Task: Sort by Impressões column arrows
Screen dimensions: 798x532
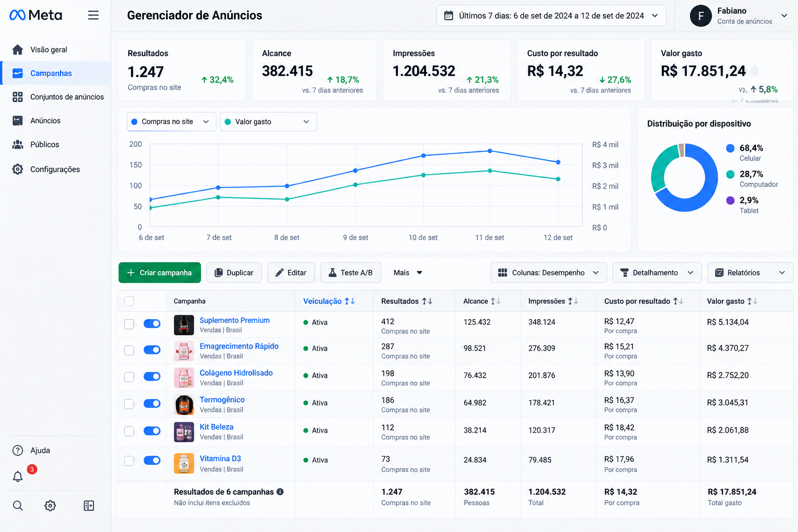Action: pyautogui.click(x=573, y=301)
